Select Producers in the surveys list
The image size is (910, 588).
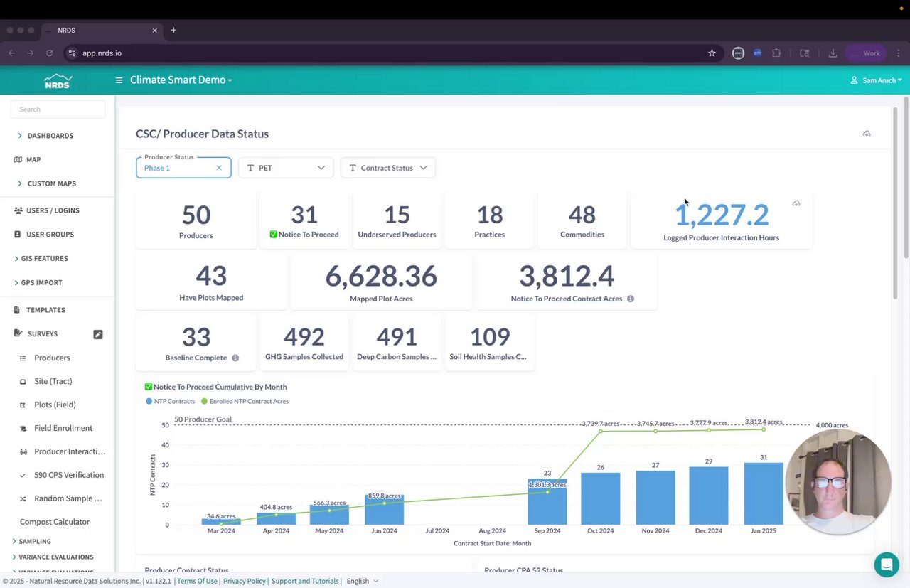click(x=52, y=358)
